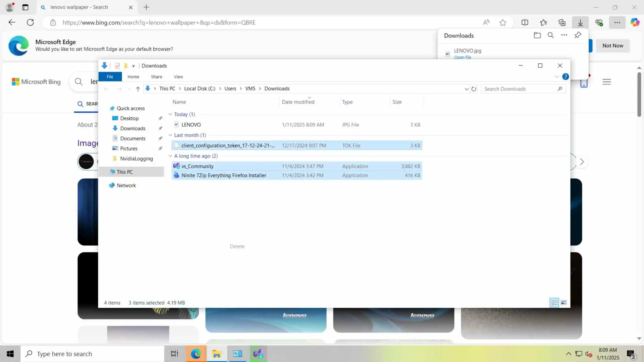644x362 pixels.
Task: Select This PC in navigation pane
Action: tap(124, 172)
